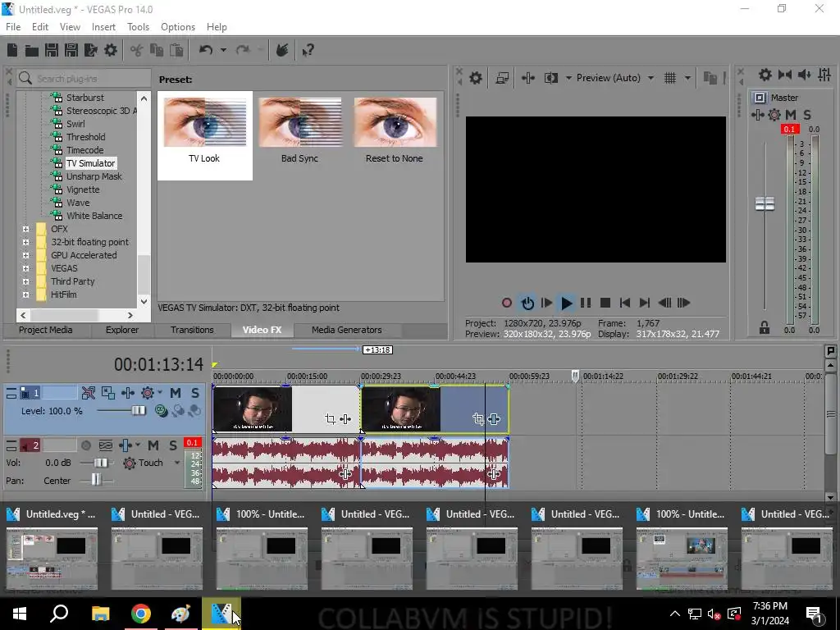Expand the 32-bit floating point folder

pos(25,242)
